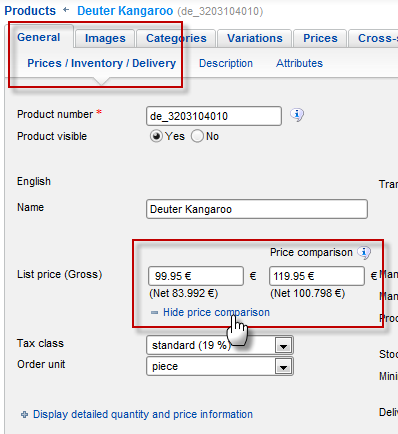Viewport: 398px width, 434px height.
Task: Click Hide price comparison link
Action: [x=216, y=313]
